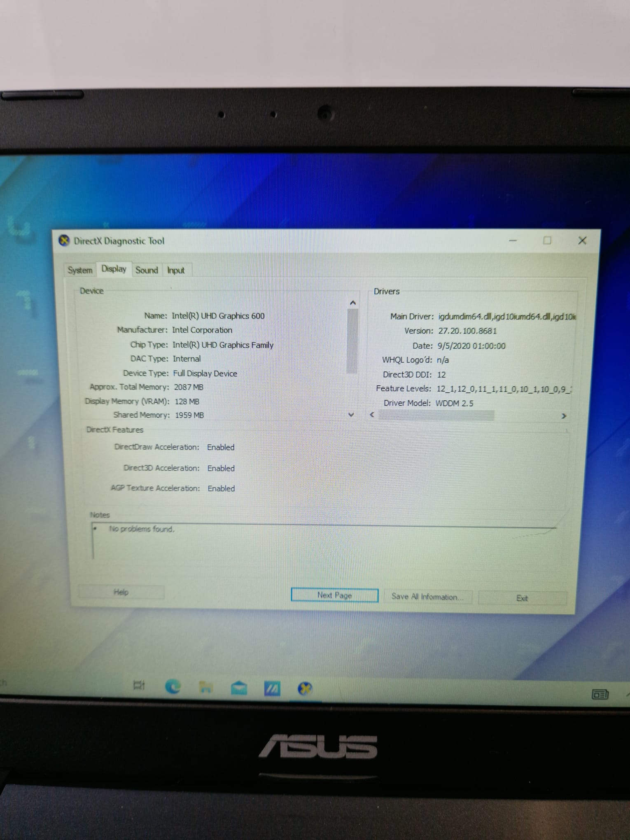Launch Microsoft Edge from the taskbar

click(173, 686)
